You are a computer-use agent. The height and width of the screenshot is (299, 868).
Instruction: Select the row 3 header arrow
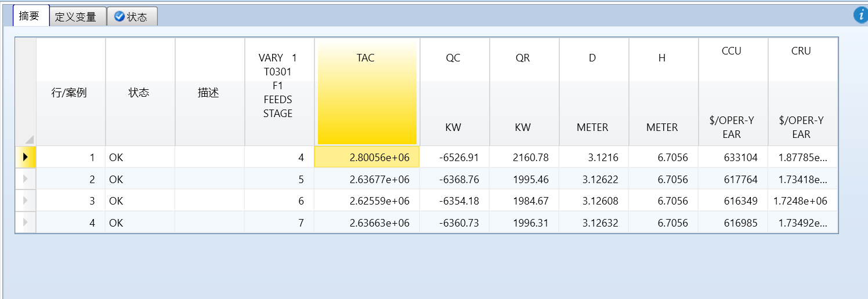pos(26,200)
